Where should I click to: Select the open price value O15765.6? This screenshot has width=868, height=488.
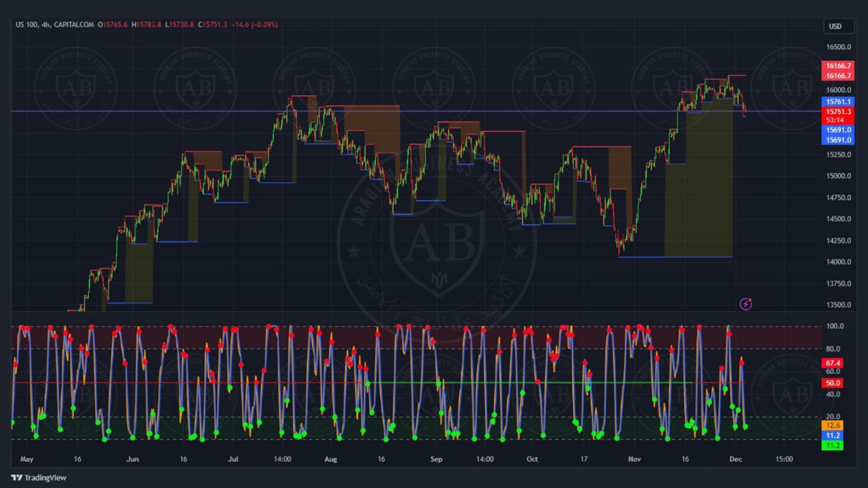click(112, 25)
